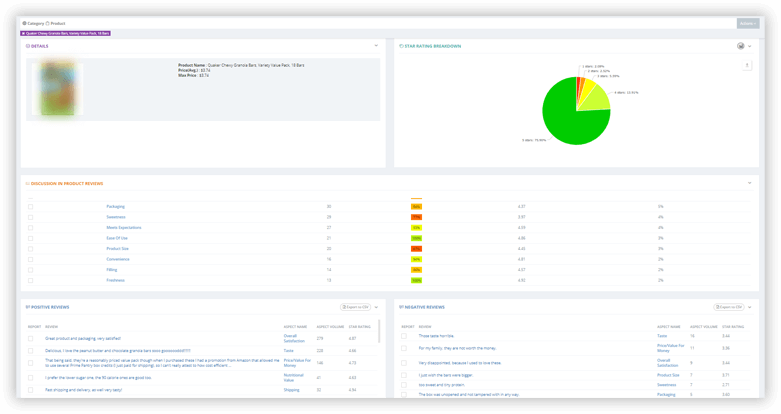Collapse the Discussion in Product Reviews panel
781x414 pixels.
point(750,183)
